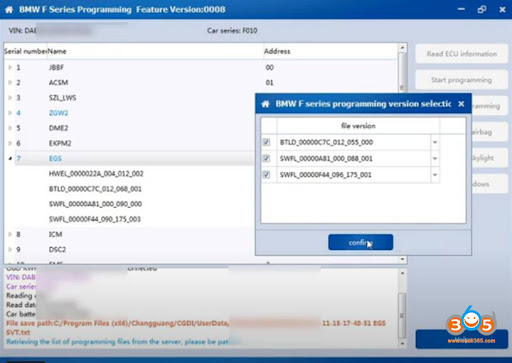Click the File save path log line

196,328
